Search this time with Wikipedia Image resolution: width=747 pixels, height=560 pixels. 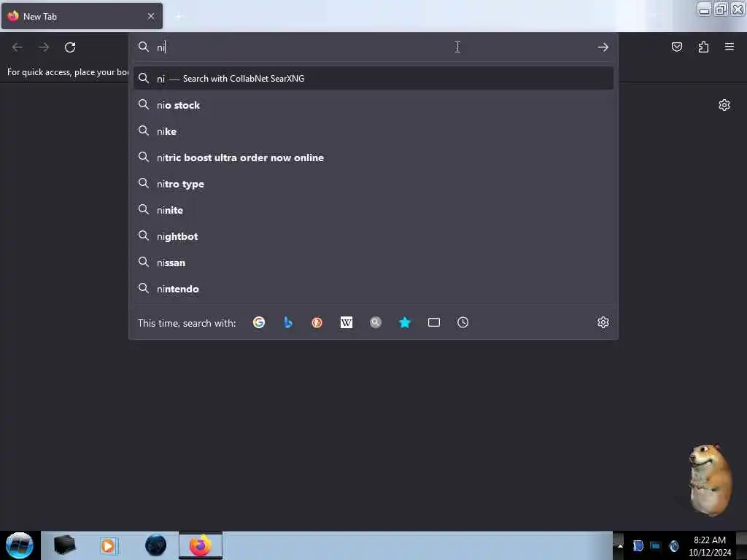pos(347,322)
